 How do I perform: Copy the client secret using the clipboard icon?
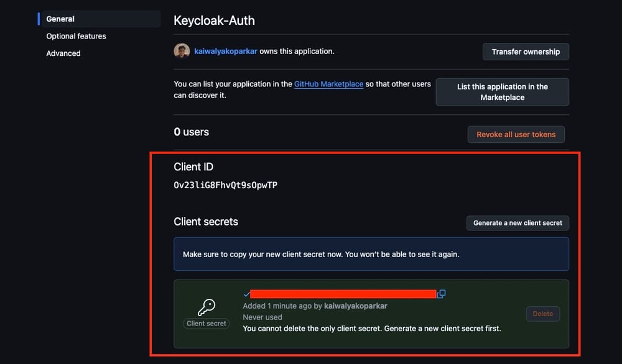point(442,293)
